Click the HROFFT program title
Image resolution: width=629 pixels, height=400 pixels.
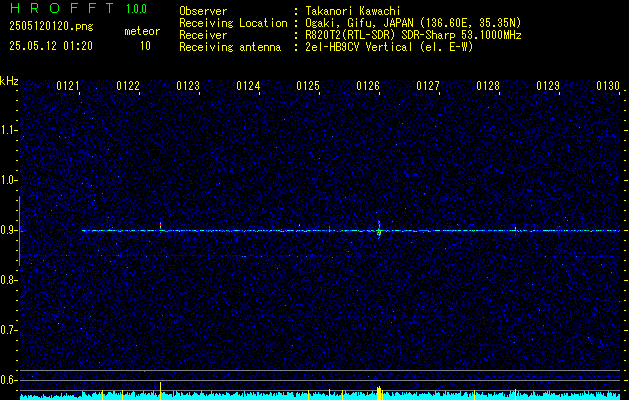[x=62, y=8]
